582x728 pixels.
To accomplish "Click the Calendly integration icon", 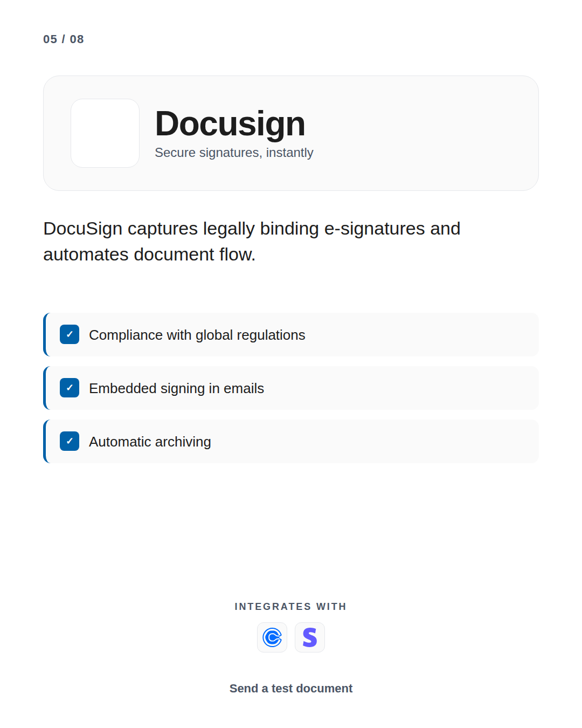I will point(272,637).
